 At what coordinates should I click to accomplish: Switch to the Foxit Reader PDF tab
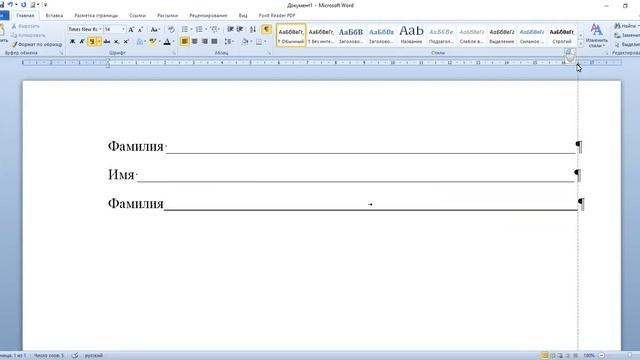(277, 16)
